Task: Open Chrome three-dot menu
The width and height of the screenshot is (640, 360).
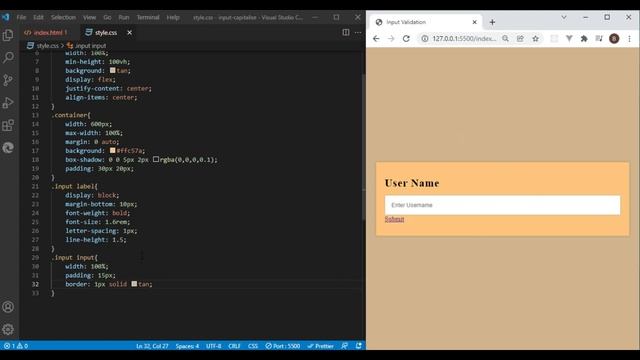Action: click(x=629, y=38)
